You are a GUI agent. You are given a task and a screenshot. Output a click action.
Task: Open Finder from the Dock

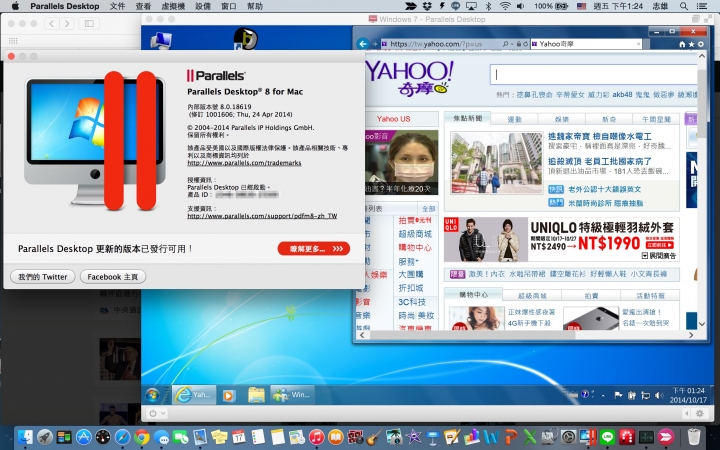coord(25,437)
